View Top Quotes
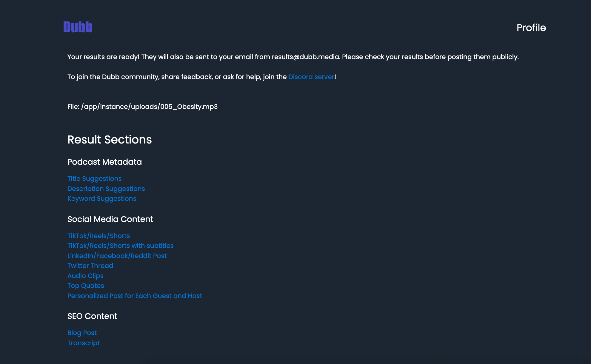Image resolution: width=591 pixels, height=364 pixels. (86, 286)
